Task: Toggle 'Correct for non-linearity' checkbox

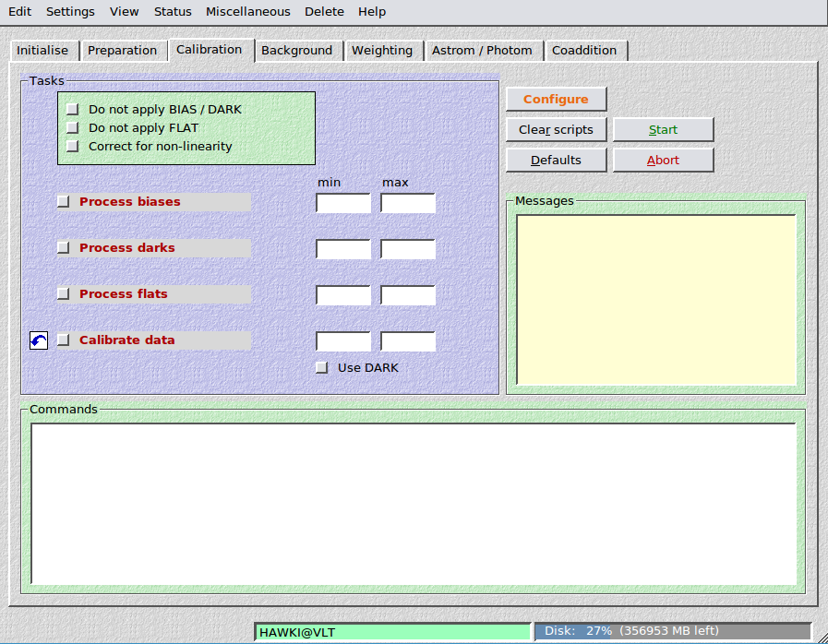Action: (x=73, y=147)
